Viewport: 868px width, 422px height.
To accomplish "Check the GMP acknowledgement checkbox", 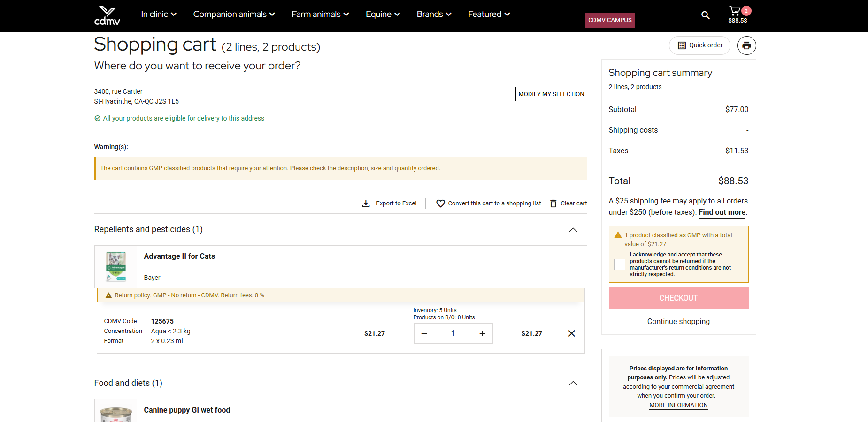I will click(x=620, y=264).
